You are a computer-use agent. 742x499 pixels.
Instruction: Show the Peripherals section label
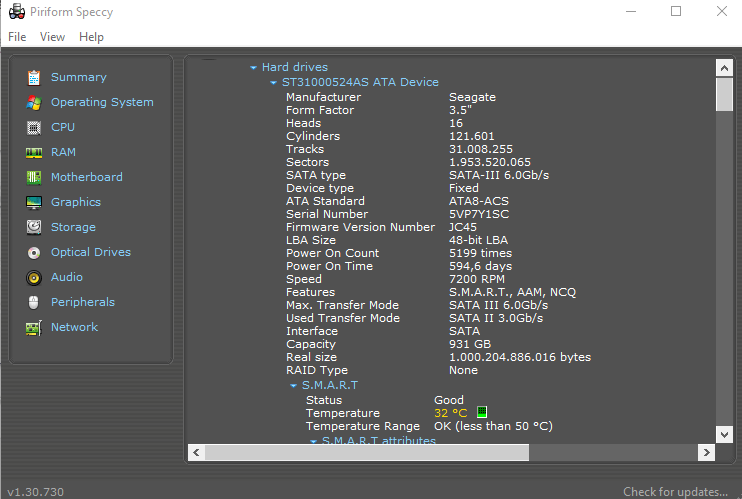(x=83, y=302)
